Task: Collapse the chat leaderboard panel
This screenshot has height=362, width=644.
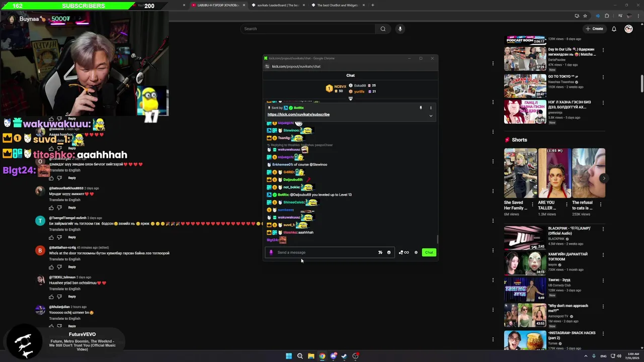Action: (x=351, y=99)
